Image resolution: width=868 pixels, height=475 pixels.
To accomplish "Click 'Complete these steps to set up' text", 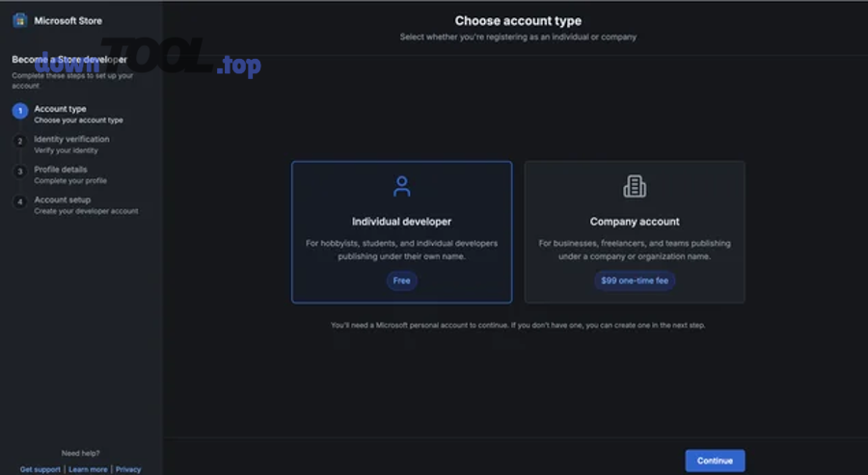I will [72, 81].
